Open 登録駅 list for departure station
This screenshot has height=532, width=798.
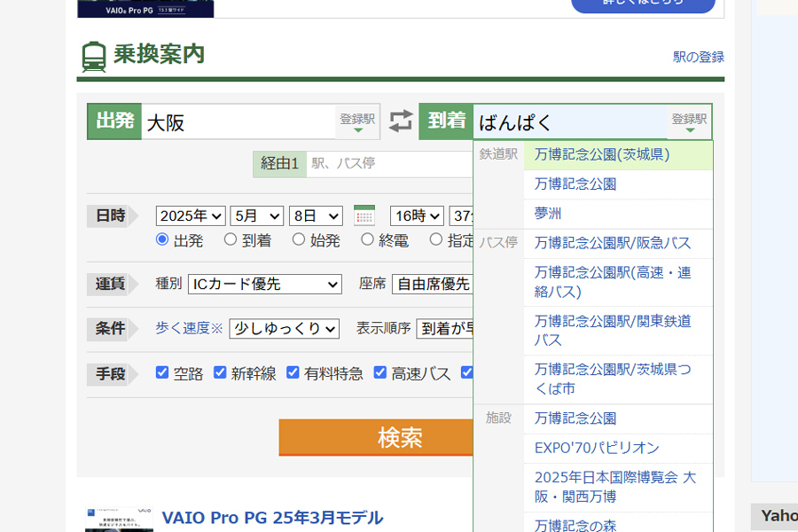point(357,122)
